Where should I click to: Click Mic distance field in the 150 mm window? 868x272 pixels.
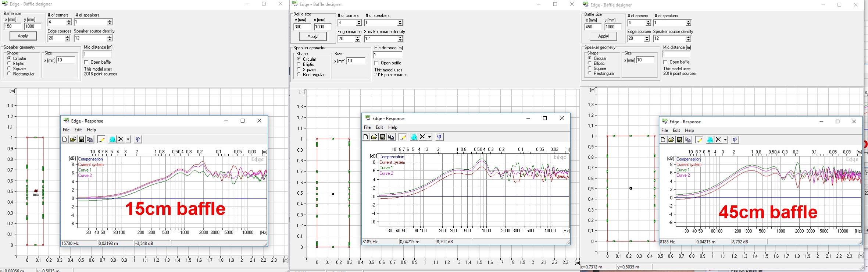[97, 54]
